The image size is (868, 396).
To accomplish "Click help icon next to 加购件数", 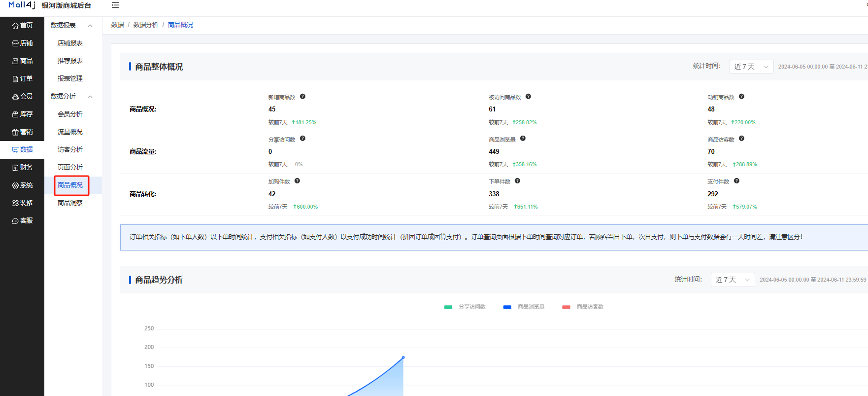I will (297, 181).
